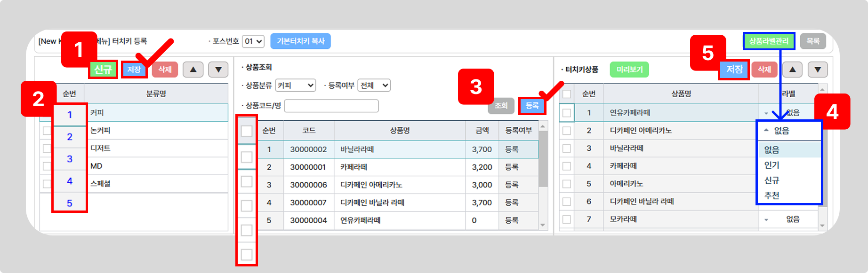Move touch-key product up with the arrow button
The image size is (868, 273).
792,70
